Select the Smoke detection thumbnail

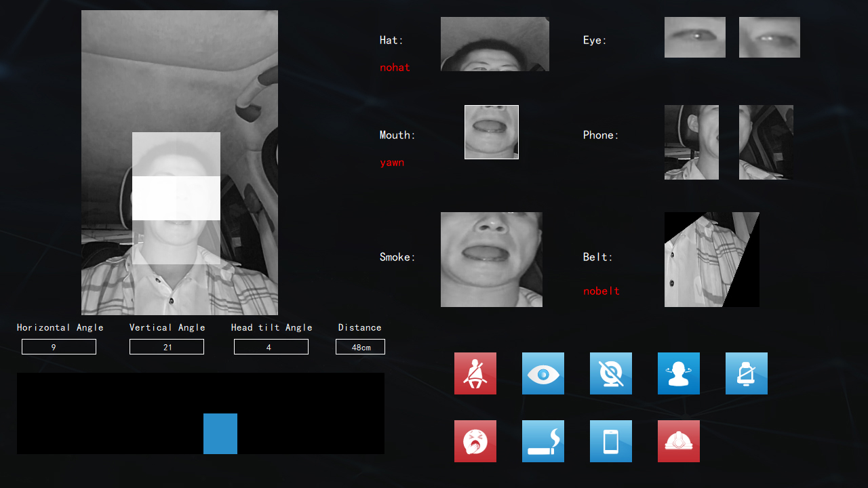point(492,260)
